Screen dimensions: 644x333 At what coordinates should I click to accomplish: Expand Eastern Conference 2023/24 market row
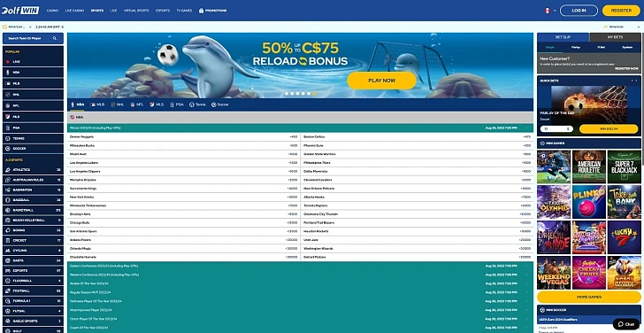300,266
